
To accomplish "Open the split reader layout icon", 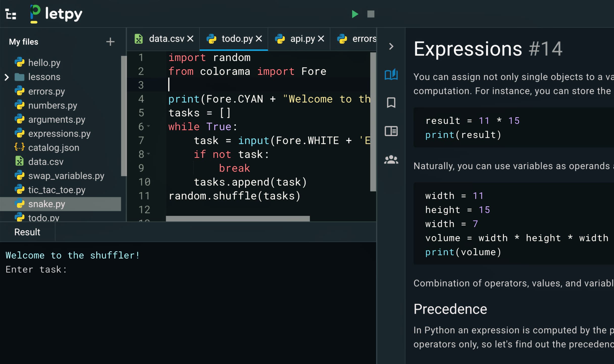I will [391, 131].
